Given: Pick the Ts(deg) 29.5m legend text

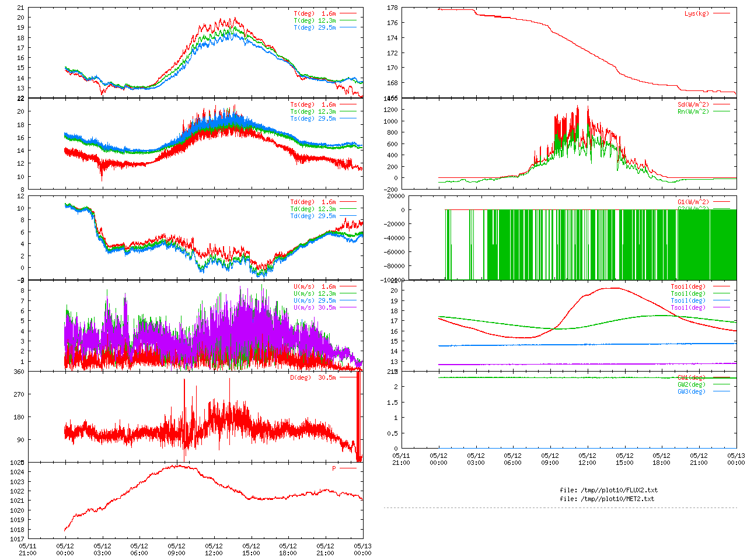Looking at the screenshot, I should point(313,118).
